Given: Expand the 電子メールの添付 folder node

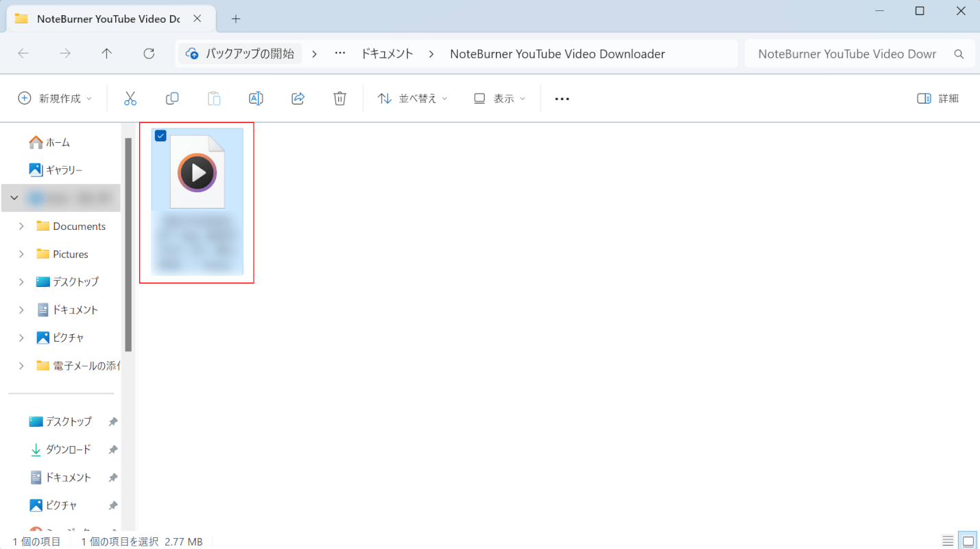Looking at the screenshot, I should [x=21, y=366].
